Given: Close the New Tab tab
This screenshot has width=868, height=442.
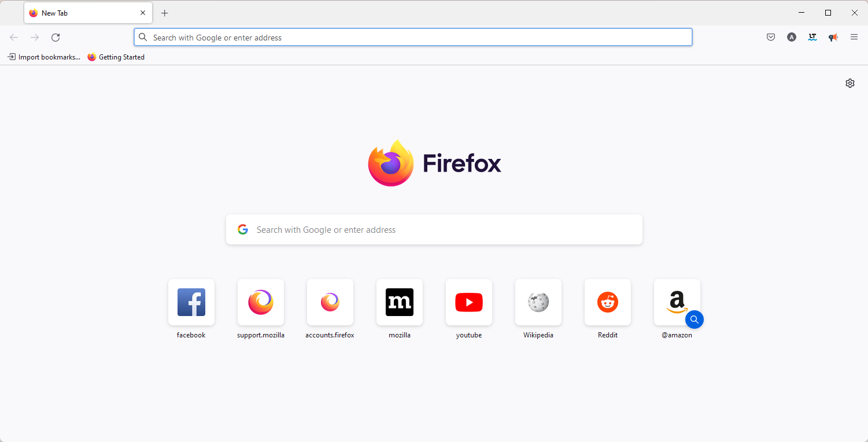Looking at the screenshot, I should point(143,13).
